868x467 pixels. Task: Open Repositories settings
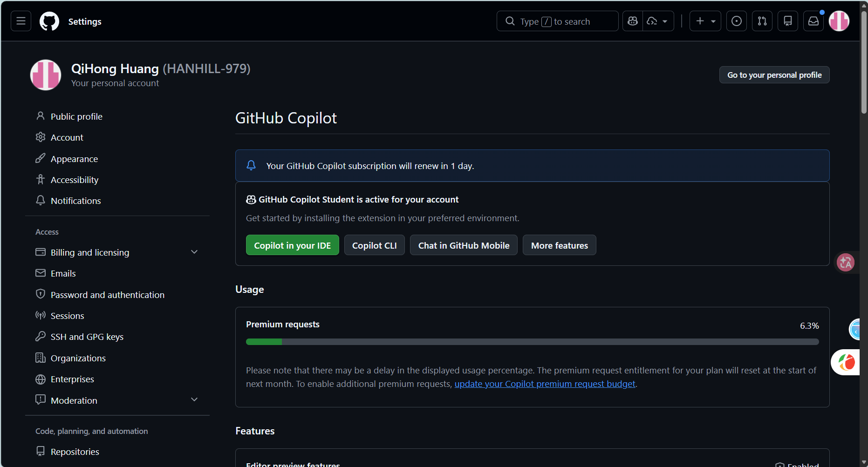click(75, 452)
